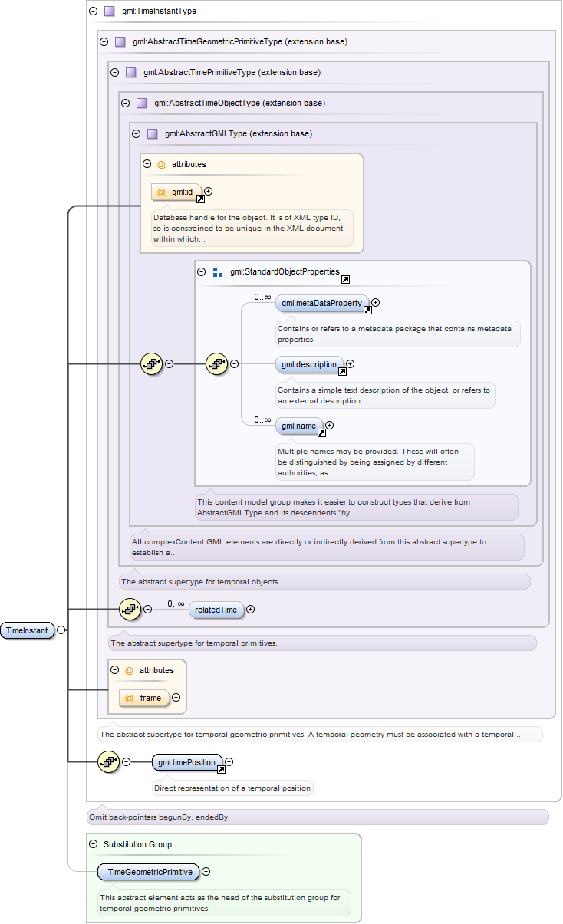Select the gml:description element node
563x924 pixels.
coord(310,364)
